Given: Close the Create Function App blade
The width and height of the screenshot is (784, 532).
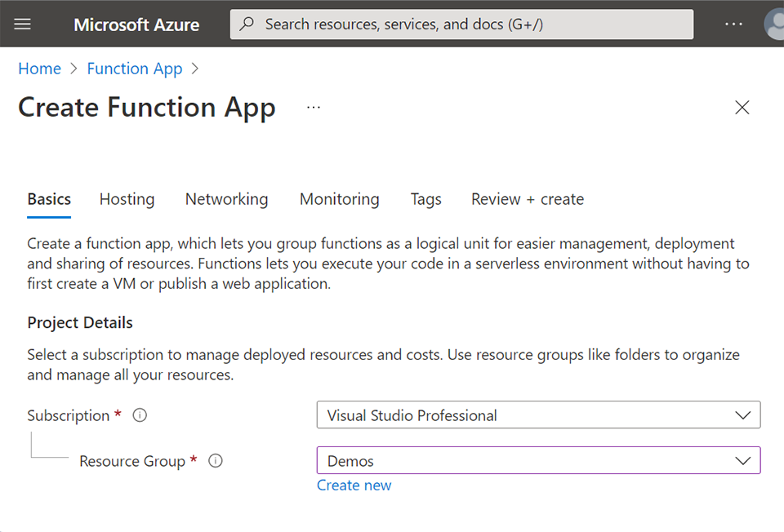Looking at the screenshot, I should click(x=742, y=108).
